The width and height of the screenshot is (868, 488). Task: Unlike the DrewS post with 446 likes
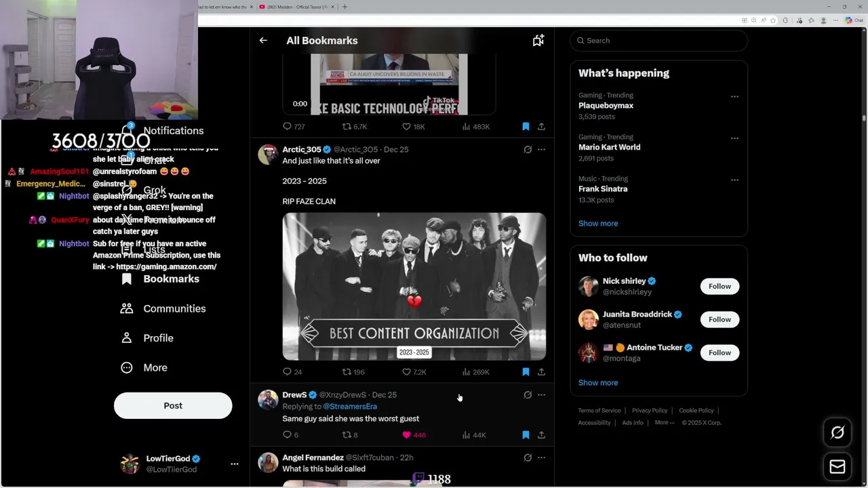[x=414, y=435]
